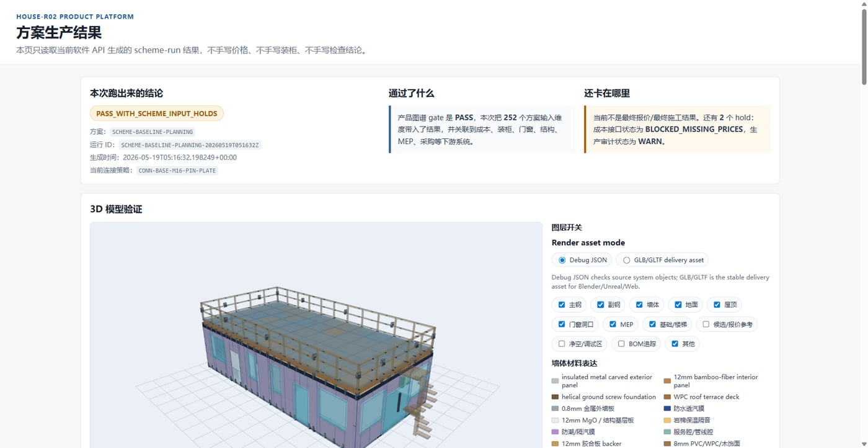
Task: Toggle the 主钢 layer checkbox
Action: click(x=562, y=305)
